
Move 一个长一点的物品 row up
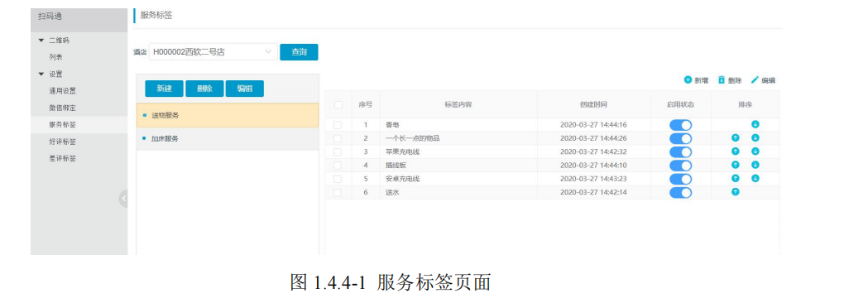click(735, 138)
